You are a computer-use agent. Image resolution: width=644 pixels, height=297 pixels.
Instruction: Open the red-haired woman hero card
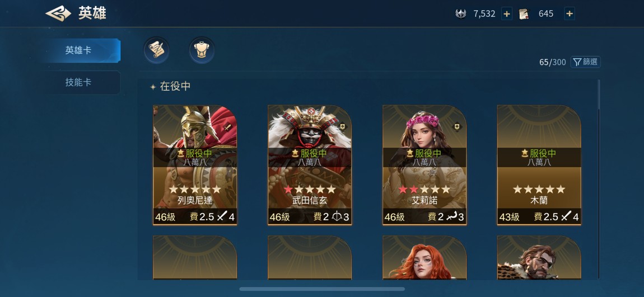(x=424, y=258)
